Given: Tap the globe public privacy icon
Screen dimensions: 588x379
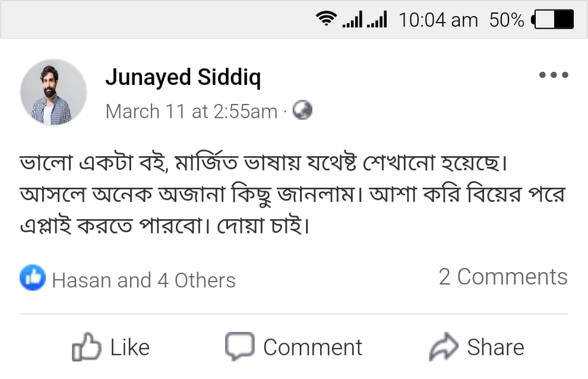Looking at the screenshot, I should point(302,110).
